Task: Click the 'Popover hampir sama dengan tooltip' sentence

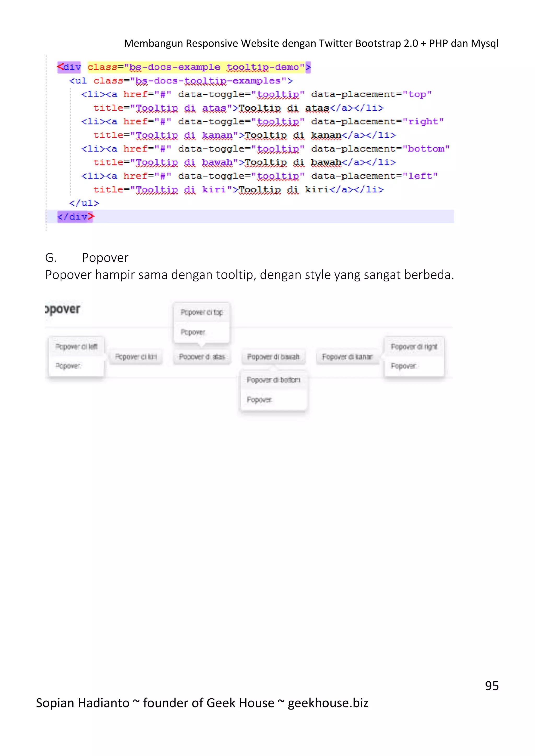Action: point(250,275)
